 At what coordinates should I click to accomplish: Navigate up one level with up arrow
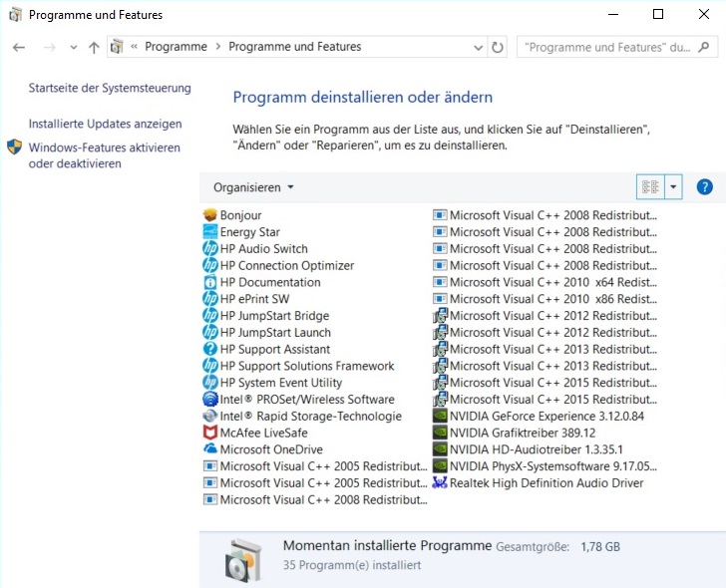94,47
